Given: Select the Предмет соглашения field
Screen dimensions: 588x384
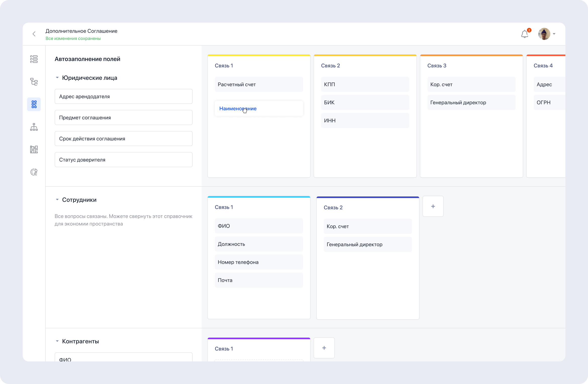Looking at the screenshot, I should 124,117.
